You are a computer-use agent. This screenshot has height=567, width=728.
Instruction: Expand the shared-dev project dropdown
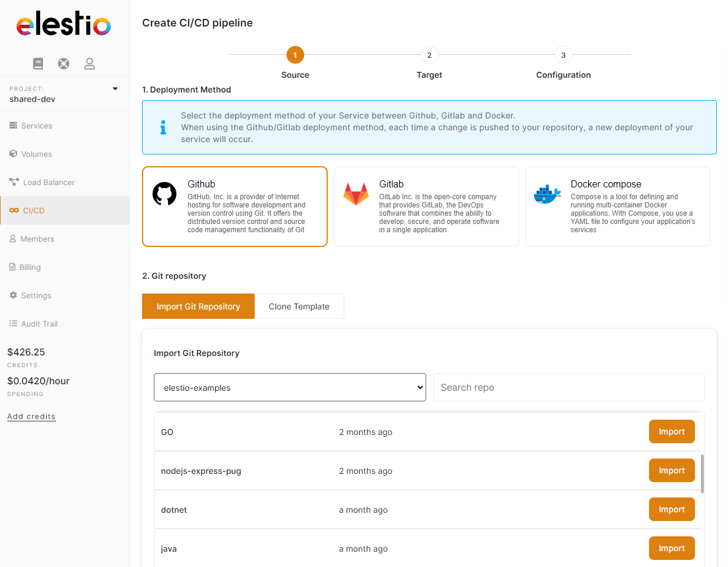click(115, 89)
